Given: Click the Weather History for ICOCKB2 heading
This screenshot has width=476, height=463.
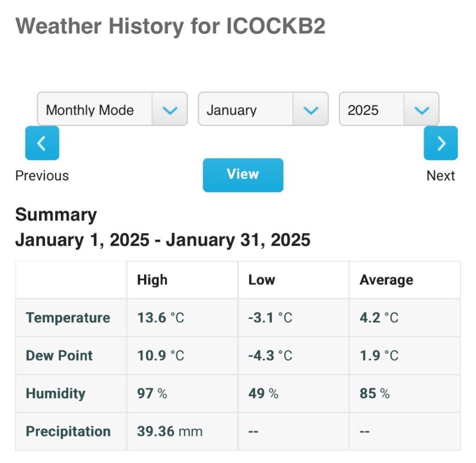Looking at the screenshot, I should [x=170, y=26].
